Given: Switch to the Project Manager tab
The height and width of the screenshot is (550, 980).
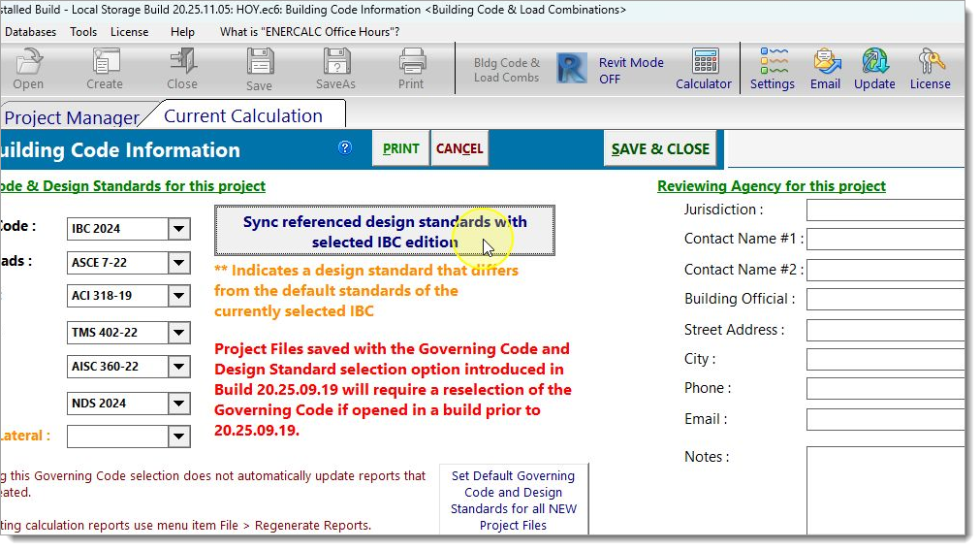Looking at the screenshot, I should [x=72, y=117].
